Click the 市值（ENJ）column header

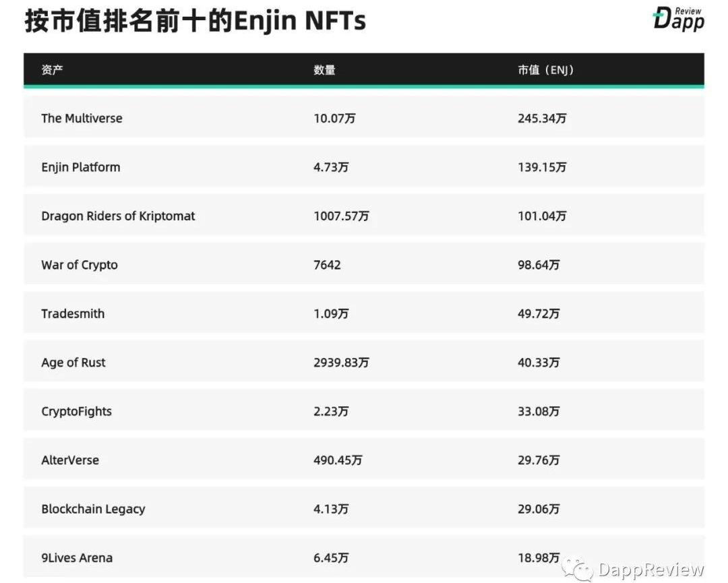(x=545, y=70)
